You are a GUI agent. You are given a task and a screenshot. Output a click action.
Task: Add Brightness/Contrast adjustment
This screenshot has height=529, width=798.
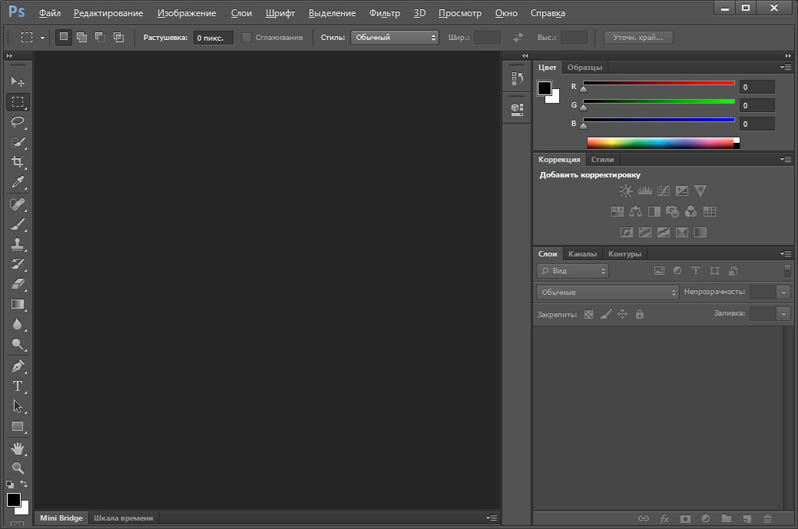(x=626, y=191)
